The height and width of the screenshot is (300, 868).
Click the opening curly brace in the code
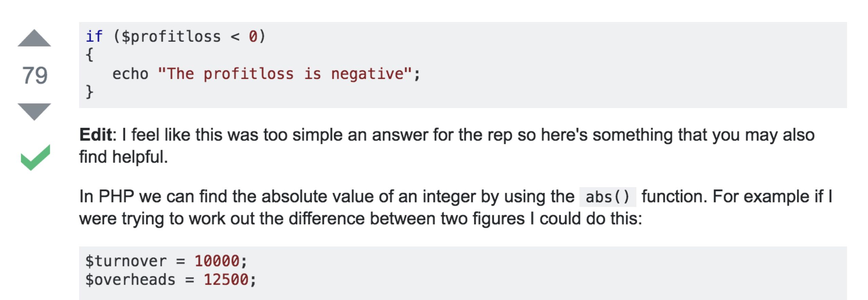click(89, 55)
